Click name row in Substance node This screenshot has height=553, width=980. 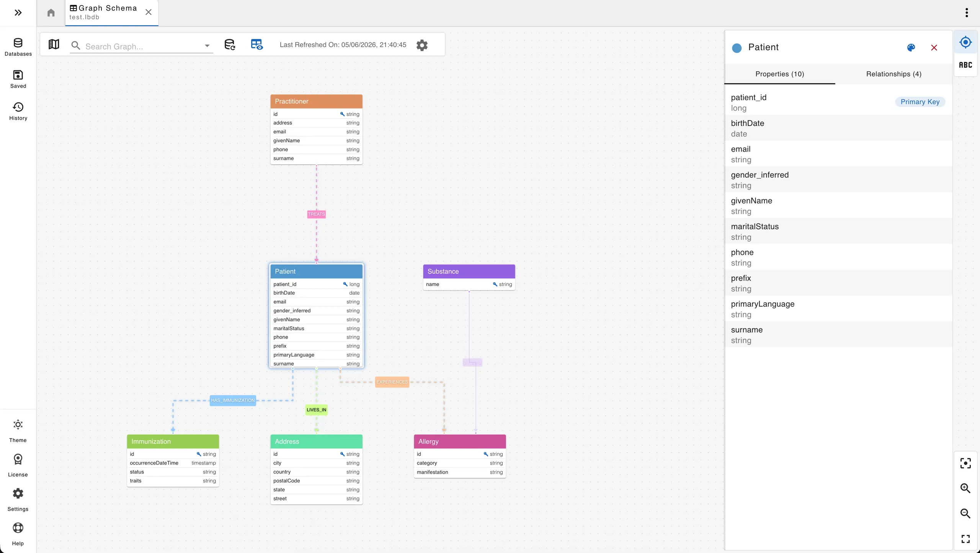[469, 284]
